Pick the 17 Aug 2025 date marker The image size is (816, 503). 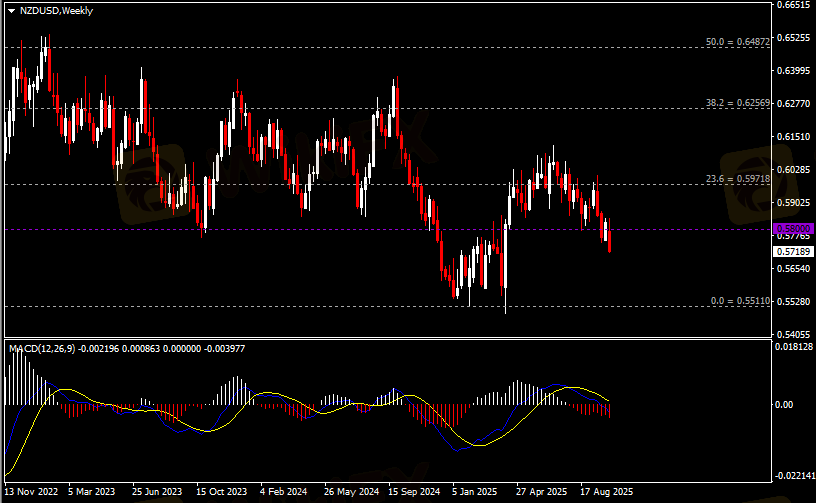pos(606,493)
